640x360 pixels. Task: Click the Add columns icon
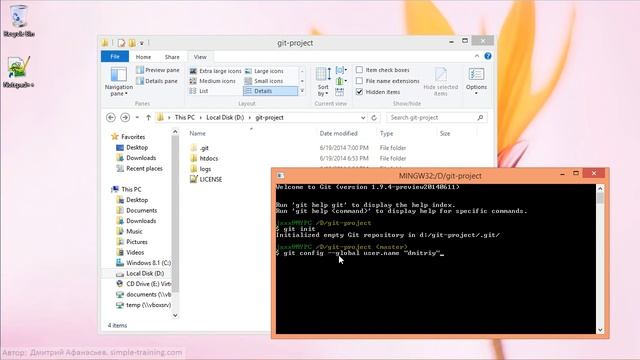[x=340, y=81]
